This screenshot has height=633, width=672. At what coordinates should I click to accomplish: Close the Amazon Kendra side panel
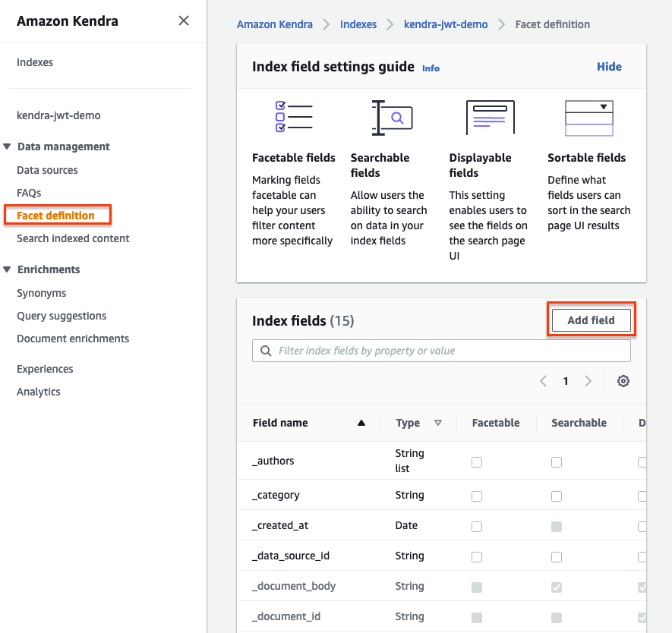coord(184,21)
